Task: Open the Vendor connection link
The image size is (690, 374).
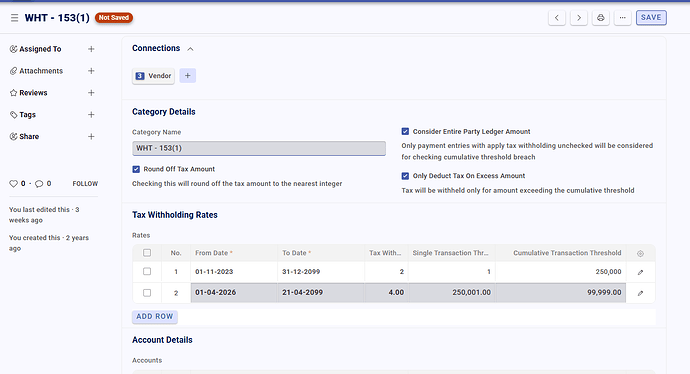Action: 154,76
